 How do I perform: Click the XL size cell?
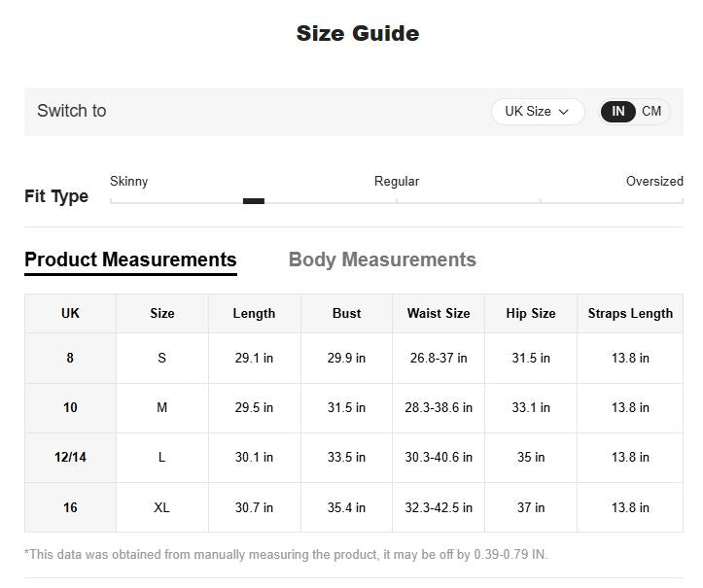coord(161,507)
